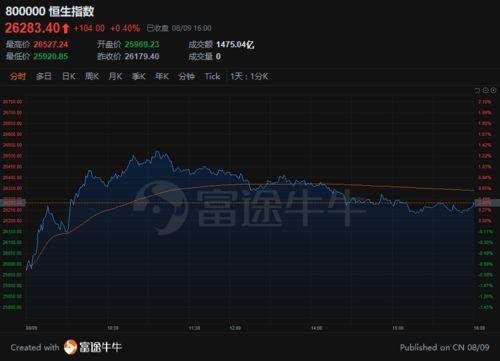500x361 pixels.
Task: Switch to the 周K weekly tab
Action: [92, 76]
